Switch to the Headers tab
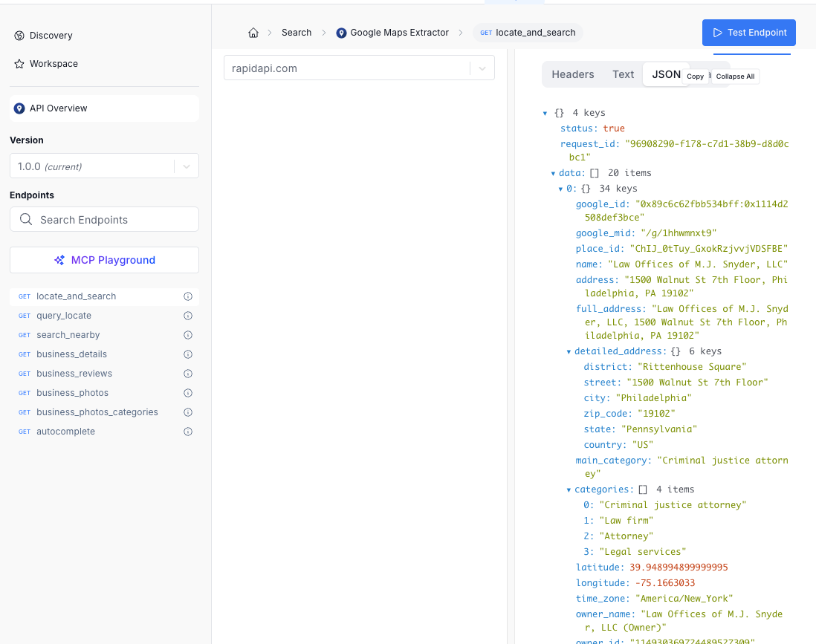The image size is (816, 644). (x=572, y=74)
